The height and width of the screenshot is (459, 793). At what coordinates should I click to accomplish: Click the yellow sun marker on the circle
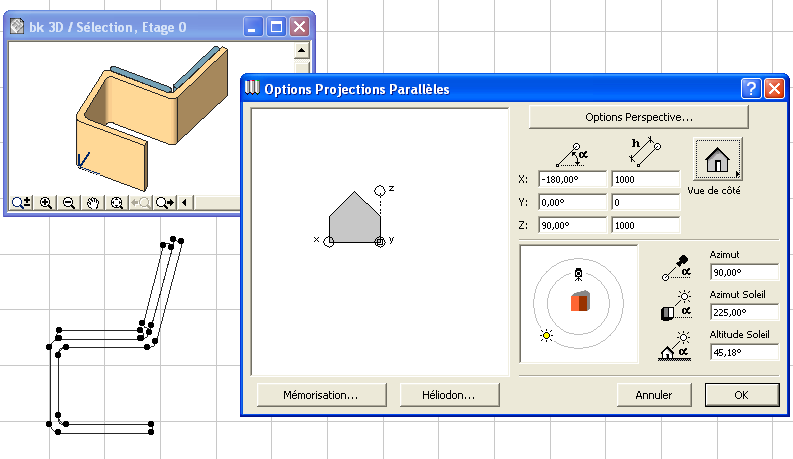[546, 336]
